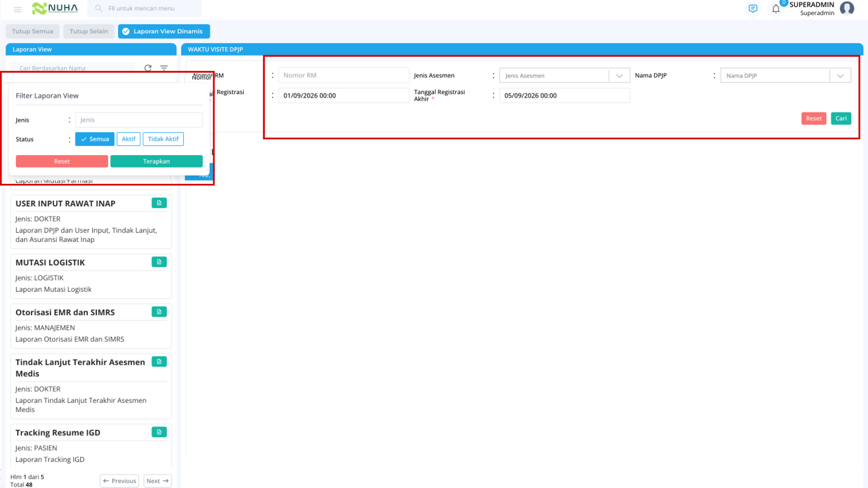The height and width of the screenshot is (488, 868).
Task: Open the hamburger sidebar menu
Action: (17, 9)
